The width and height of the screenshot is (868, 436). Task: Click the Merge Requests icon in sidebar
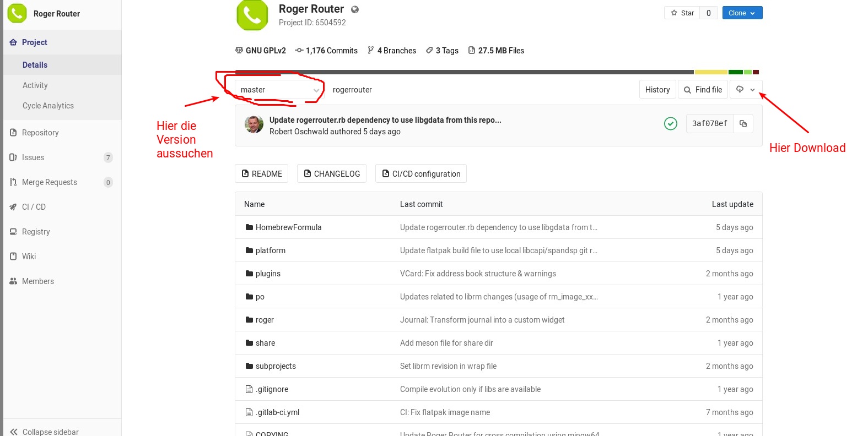pos(13,182)
